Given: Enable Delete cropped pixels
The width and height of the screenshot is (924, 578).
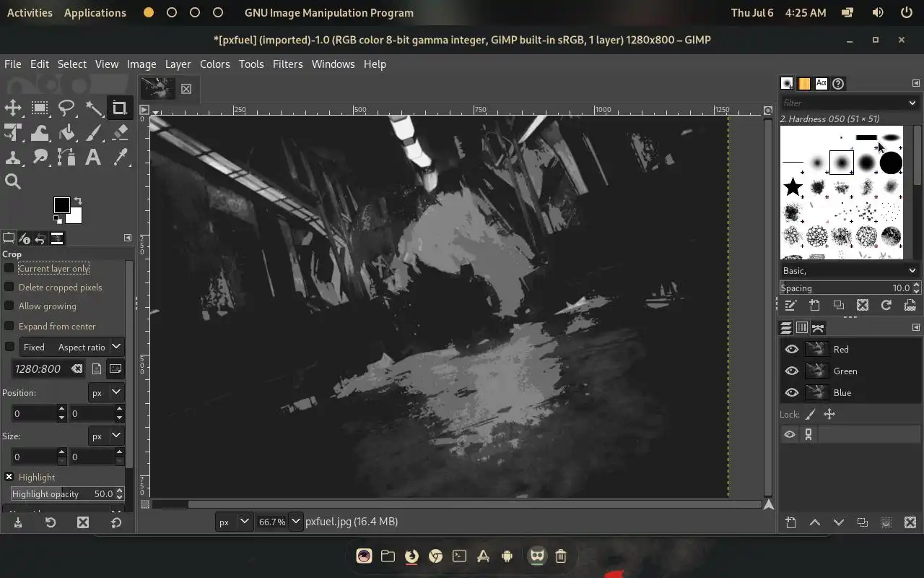Looking at the screenshot, I should pyautogui.click(x=9, y=287).
